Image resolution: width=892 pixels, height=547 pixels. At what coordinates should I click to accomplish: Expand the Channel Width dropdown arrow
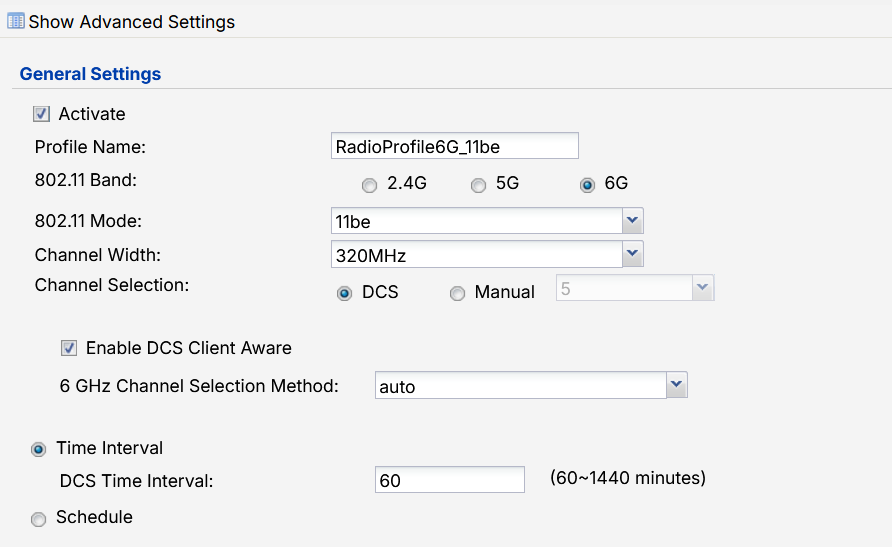pos(633,254)
